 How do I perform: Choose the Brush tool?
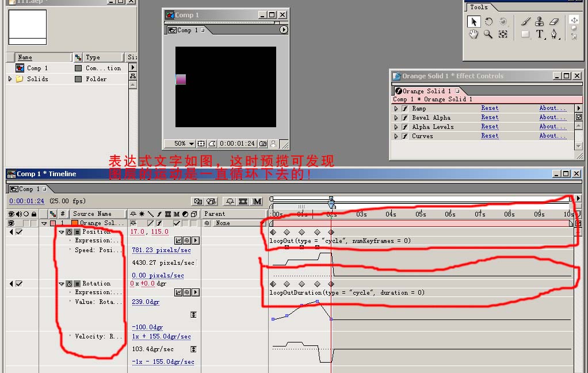525,22
